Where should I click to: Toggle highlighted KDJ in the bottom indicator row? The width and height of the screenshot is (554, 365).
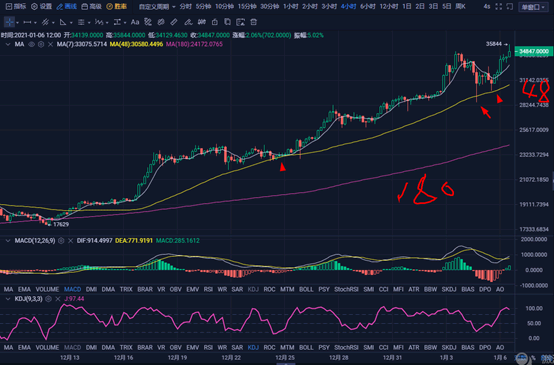click(253, 348)
